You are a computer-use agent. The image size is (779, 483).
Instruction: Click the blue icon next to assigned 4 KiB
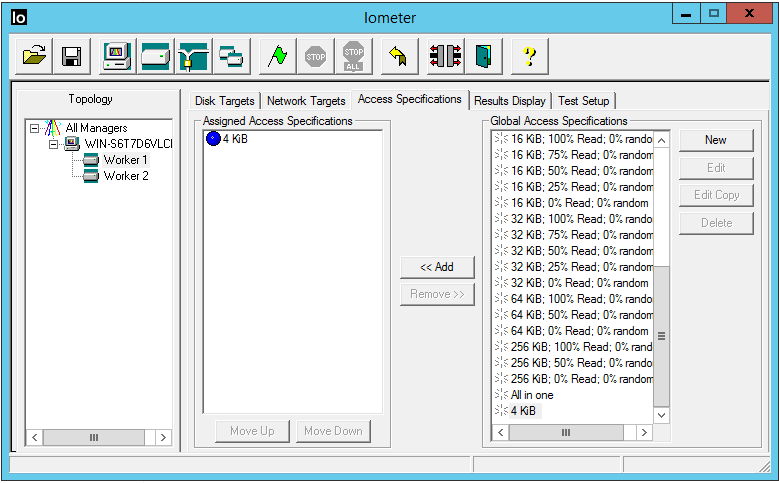click(x=213, y=139)
